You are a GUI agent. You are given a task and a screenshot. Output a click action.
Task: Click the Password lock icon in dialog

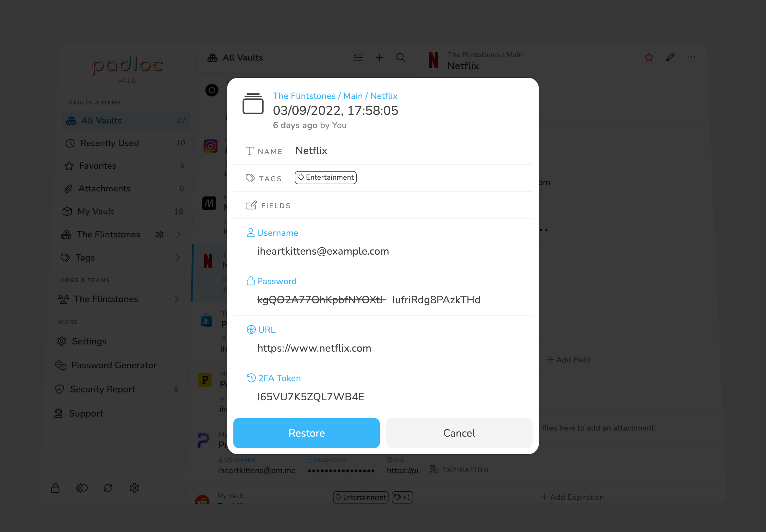coord(251,281)
